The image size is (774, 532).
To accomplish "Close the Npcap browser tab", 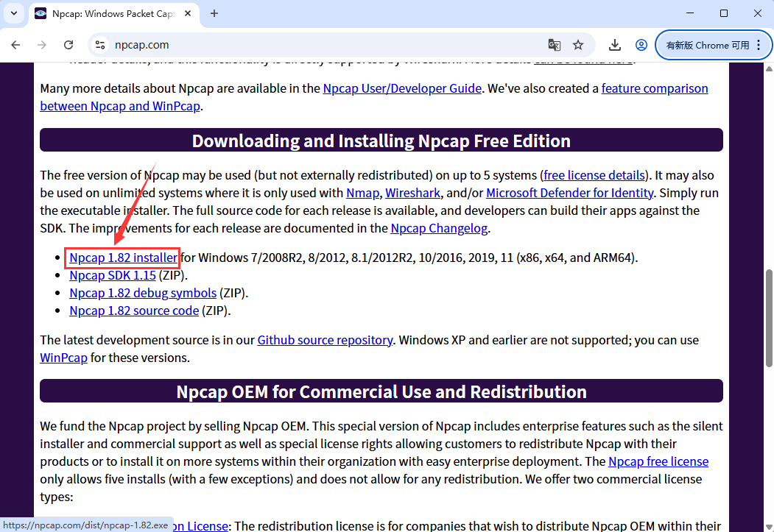I will (x=188, y=13).
